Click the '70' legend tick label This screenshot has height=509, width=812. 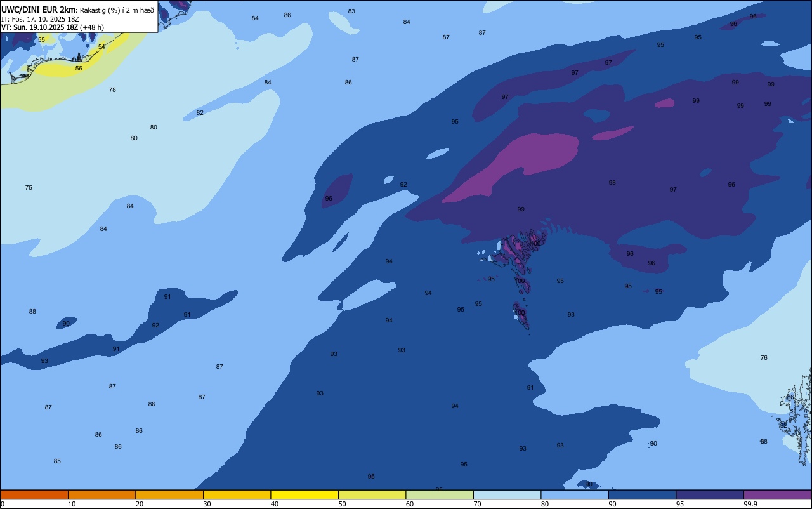(x=478, y=504)
